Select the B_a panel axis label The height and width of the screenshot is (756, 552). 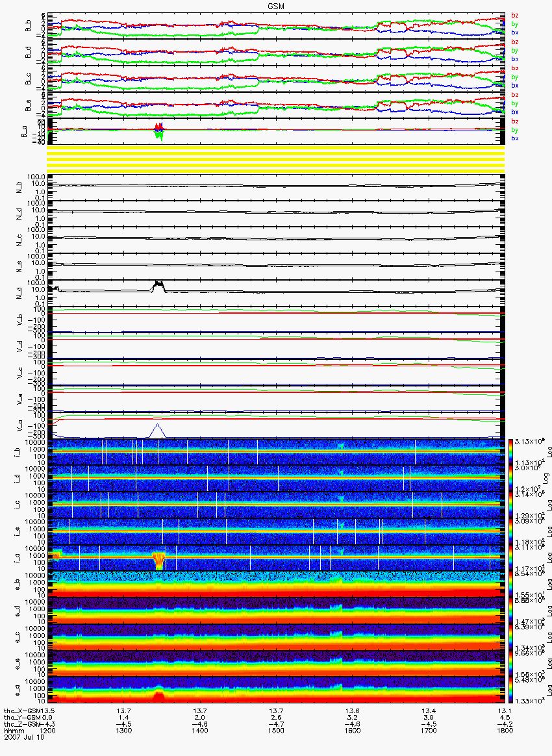click(24, 132)
